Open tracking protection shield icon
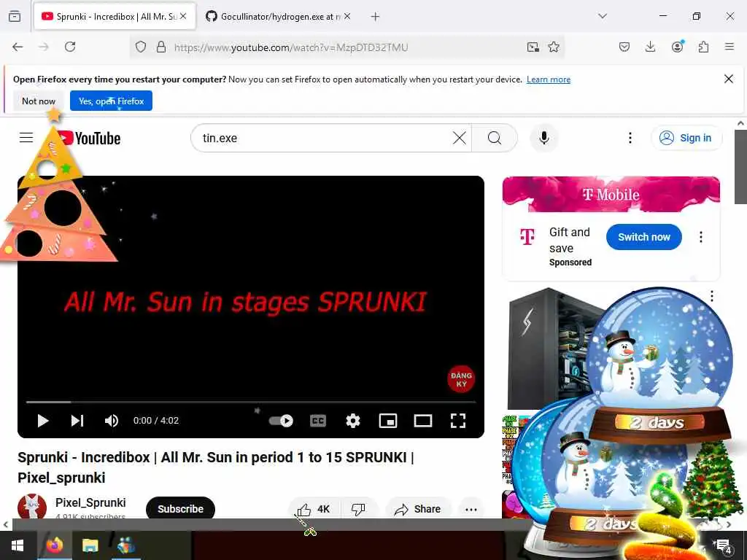This screenshot has height=560, width=747. point(141,47)
